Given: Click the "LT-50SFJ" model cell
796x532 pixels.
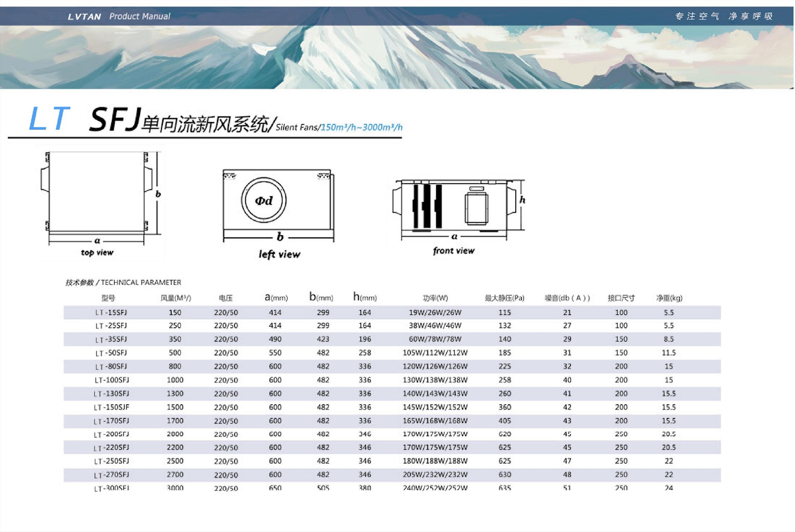Looking at the screenshot, I should [x=111, y=353].
